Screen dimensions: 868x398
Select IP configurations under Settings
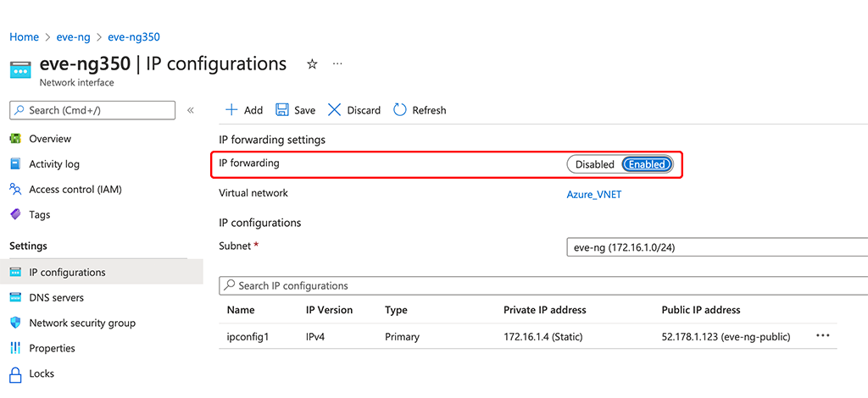(102, 273)
